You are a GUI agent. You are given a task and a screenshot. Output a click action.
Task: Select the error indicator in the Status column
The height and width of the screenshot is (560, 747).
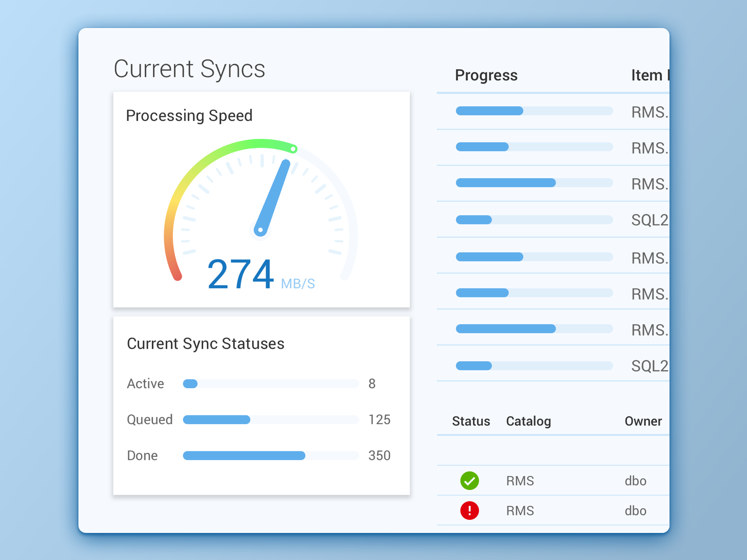pos(470,511)
